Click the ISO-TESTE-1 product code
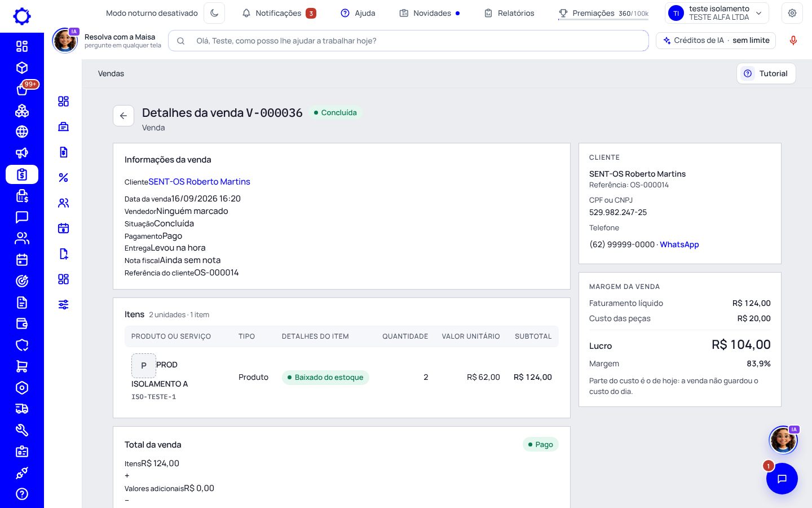 click(154, 397)
